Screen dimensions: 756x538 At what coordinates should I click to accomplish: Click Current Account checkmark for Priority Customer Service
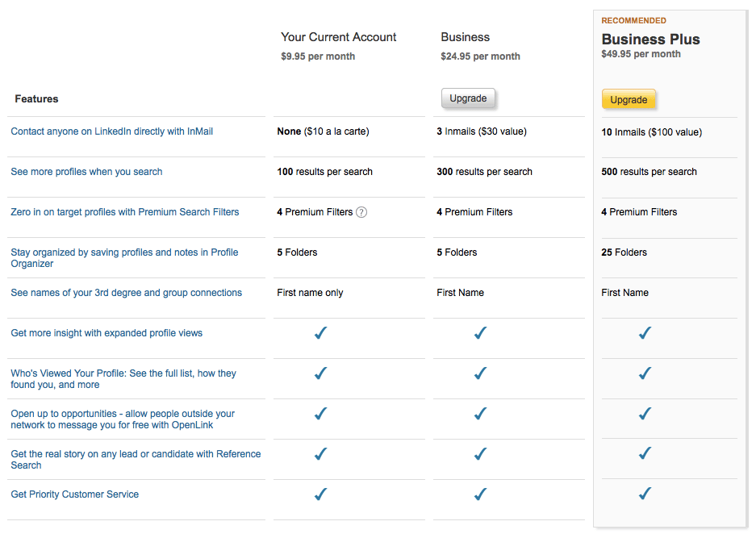pos(320,494)
